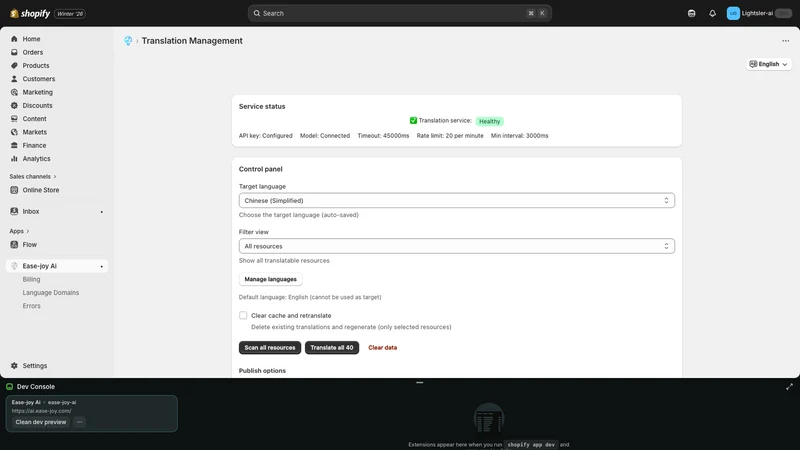The width and height of the screenshot is (800, 450).
Task: Click the Markets globe icon
Action: point(14,132)
